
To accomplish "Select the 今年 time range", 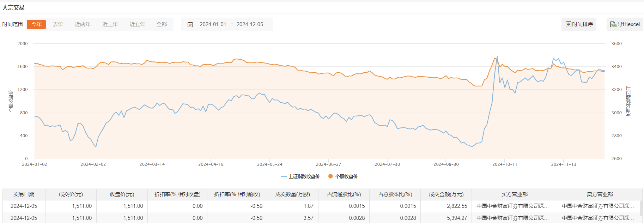I will click(x=36, y=24).
